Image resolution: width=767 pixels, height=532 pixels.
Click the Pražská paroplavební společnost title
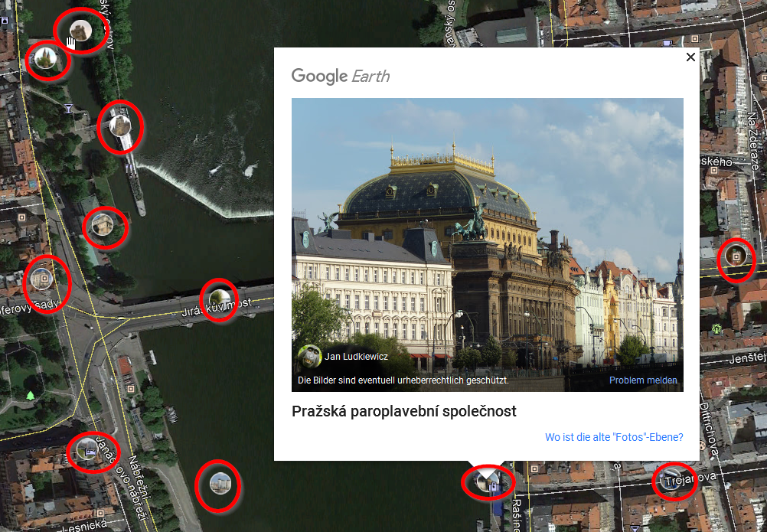[x=404, y=411]
